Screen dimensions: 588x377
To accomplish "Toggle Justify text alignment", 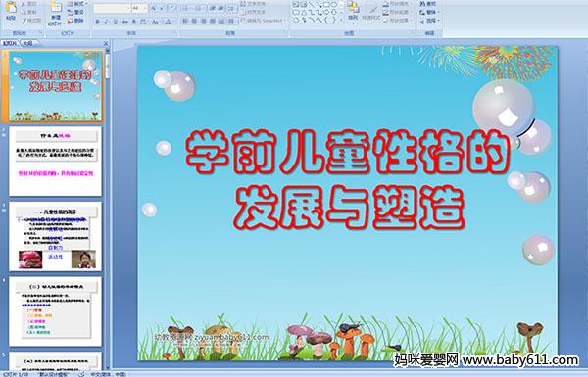I will (213, 21).
